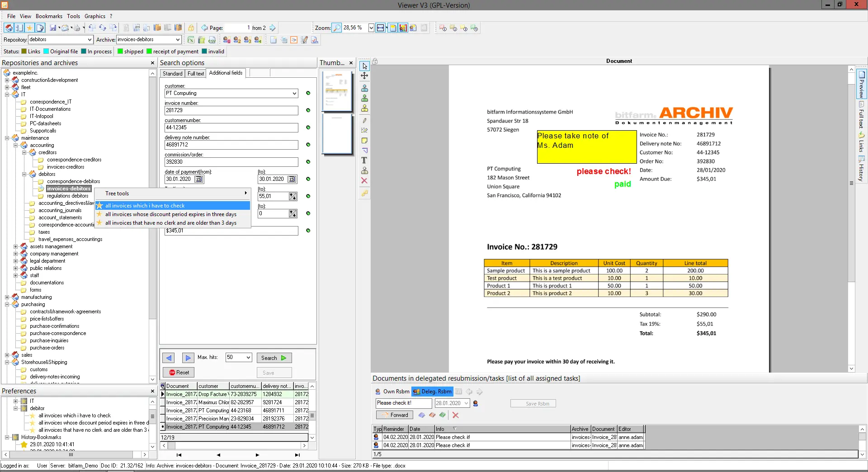Click the Excel export icon
Viewport: 868px width, 472px height.
point(191,40)
